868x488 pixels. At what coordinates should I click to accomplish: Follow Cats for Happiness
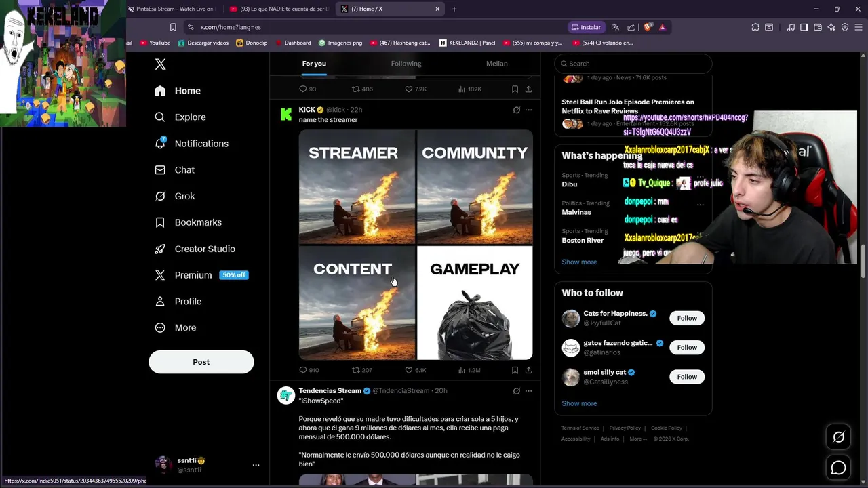coord(687,318)
